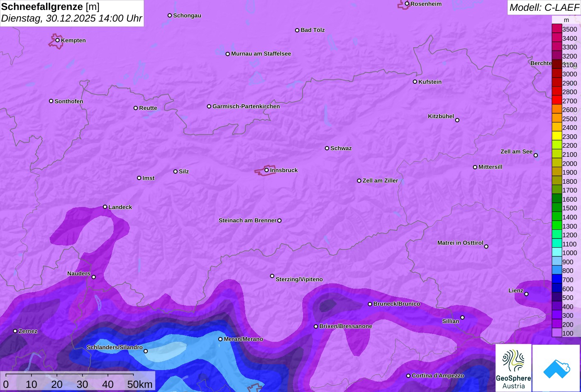This screenshot has width=581, height=392.
Task: Click the Murnau am Staffelsee label
Action: pos(261,54)
